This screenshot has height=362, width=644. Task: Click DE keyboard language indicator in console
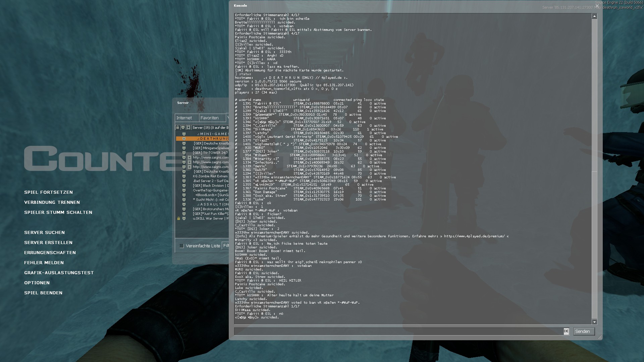(566, 331)
